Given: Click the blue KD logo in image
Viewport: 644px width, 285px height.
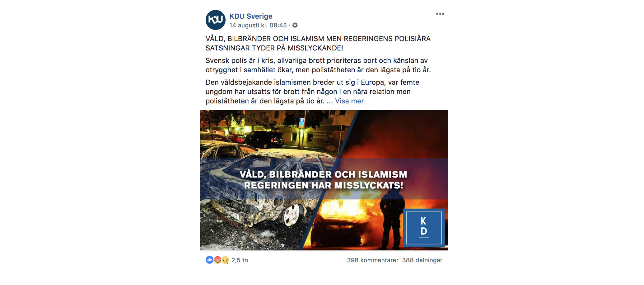Looking at the screenshot, I should coord(424,228).
